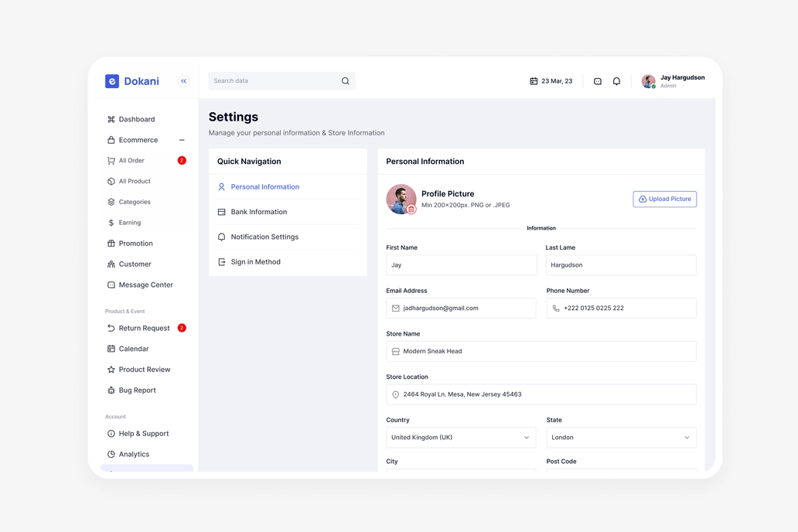Click profile picture thumbnail in form
This screenshot has width=798, height=532.
(401, 199)
